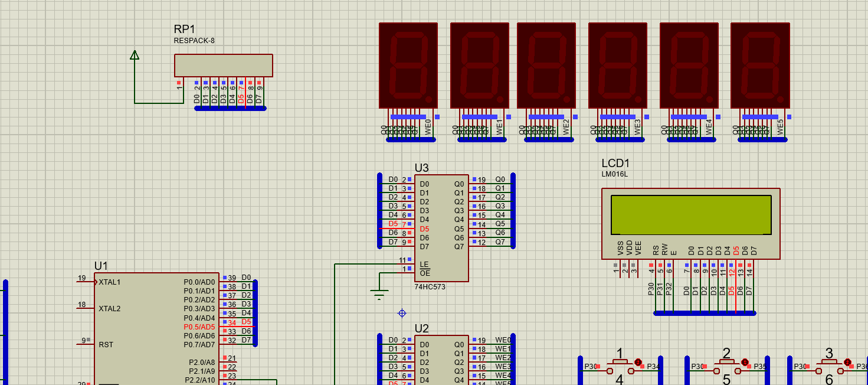Click the P32 wire label below LCD1
This screenshot has width=868, height=385.
(x=669, y=289)
